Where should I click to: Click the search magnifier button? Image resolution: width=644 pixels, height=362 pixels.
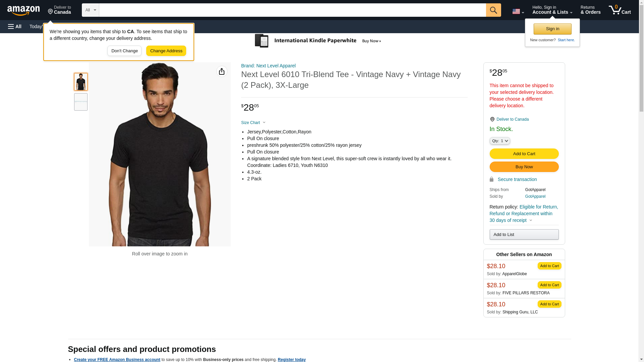click(x=493, y=10)
